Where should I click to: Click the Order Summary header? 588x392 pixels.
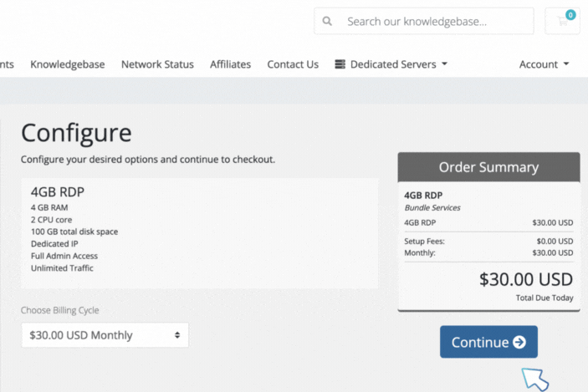point(488,167)
